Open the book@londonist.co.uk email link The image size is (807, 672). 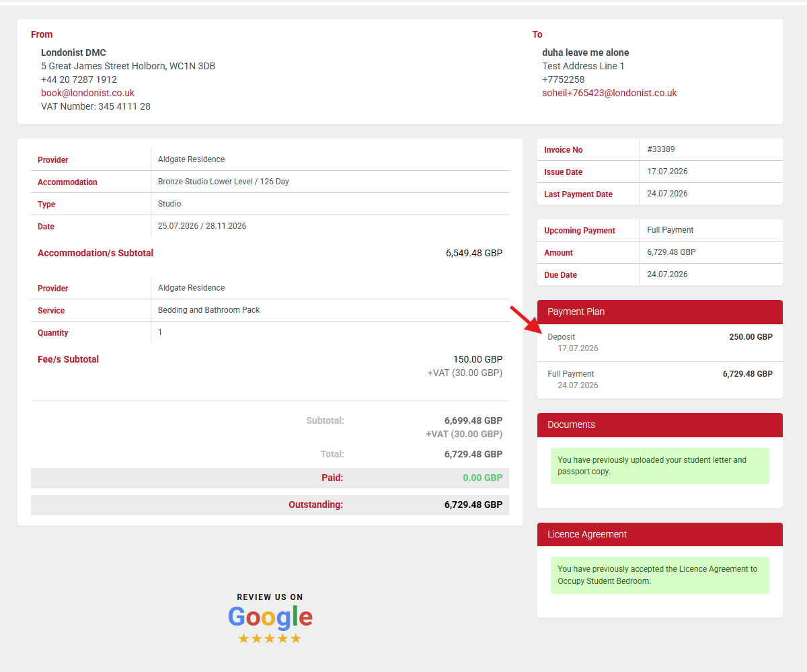pos(87,93)
